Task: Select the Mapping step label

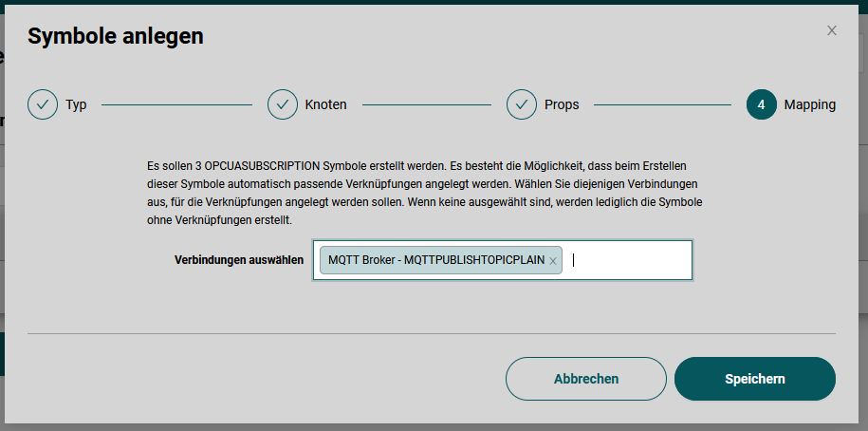Action: tap(809, 104)
